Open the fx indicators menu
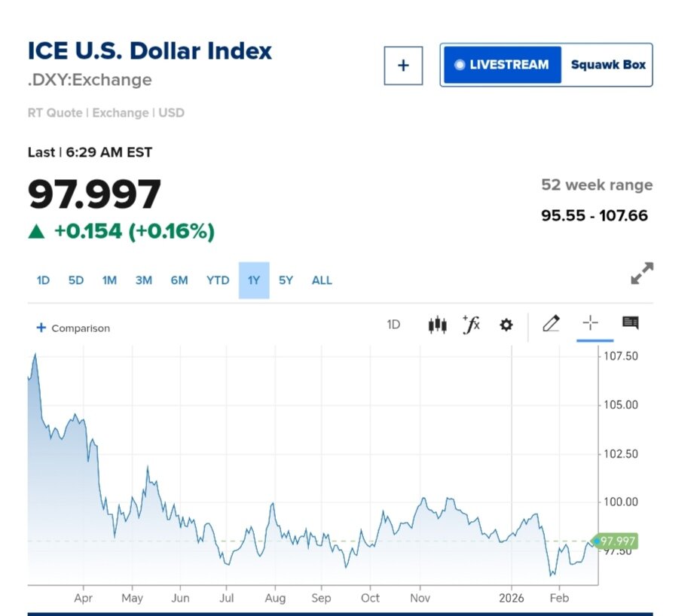697x616 pixels. (x=471, y=325)
